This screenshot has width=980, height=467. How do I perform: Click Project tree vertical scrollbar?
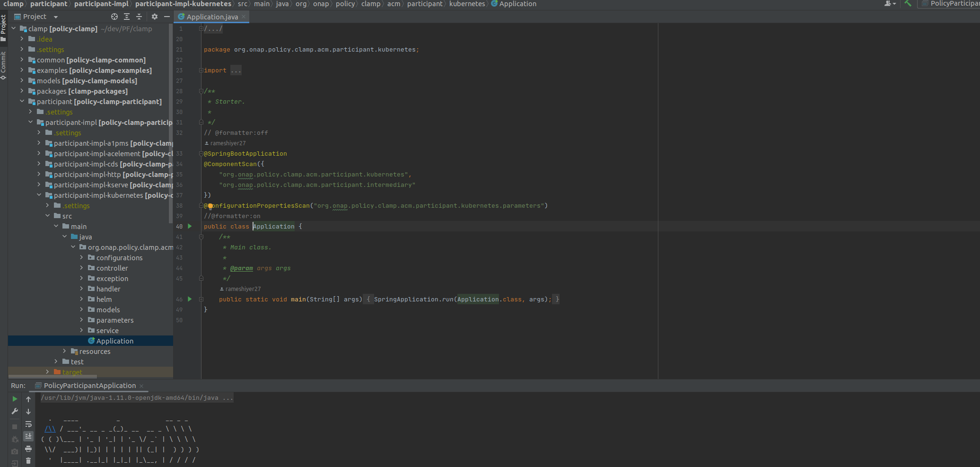pos(171,123)
